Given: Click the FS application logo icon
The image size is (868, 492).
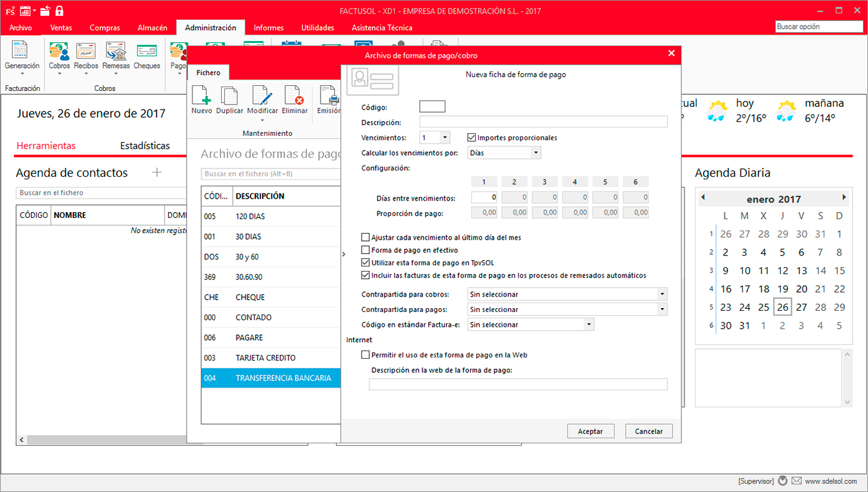Looking at the screenshot, I should coord(10,10).
